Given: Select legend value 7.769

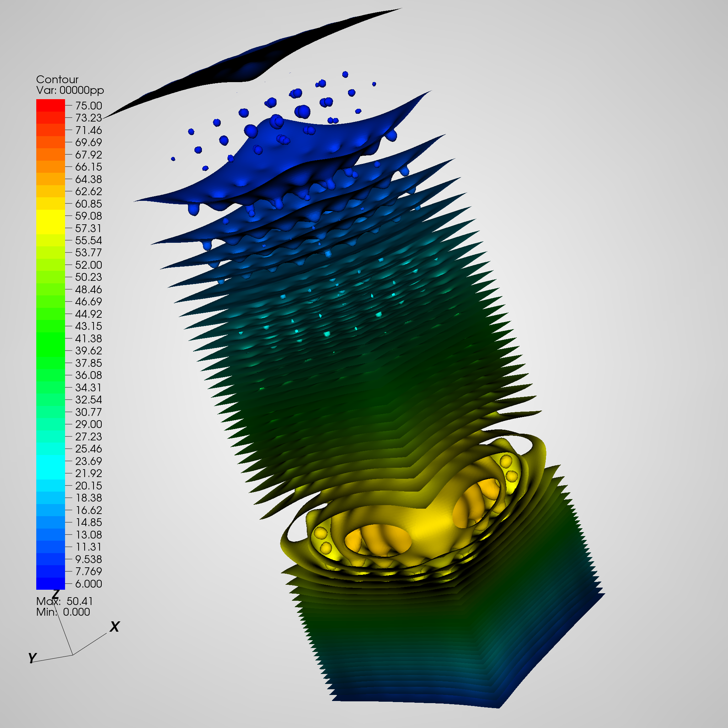Looking at the screenshot, I should (89, 571).
